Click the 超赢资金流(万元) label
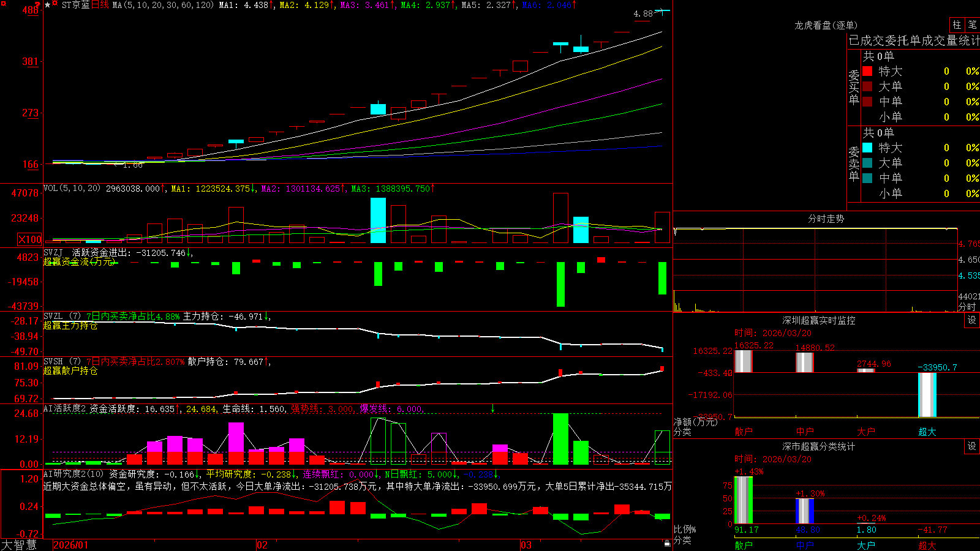Image resolution: width=980 pixels, height=551 pixels. (79, 261)
